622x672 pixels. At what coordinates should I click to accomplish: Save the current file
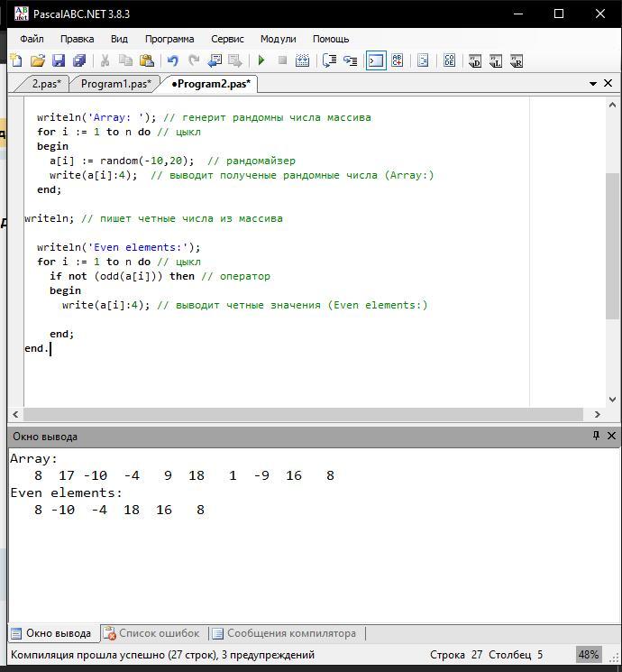pos(59,61)
